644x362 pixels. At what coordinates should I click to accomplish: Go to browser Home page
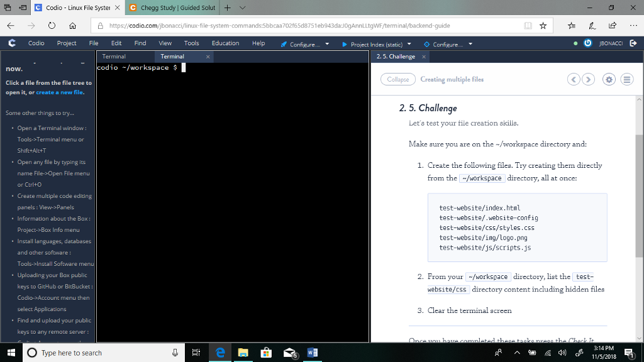(x=72, y=25)
